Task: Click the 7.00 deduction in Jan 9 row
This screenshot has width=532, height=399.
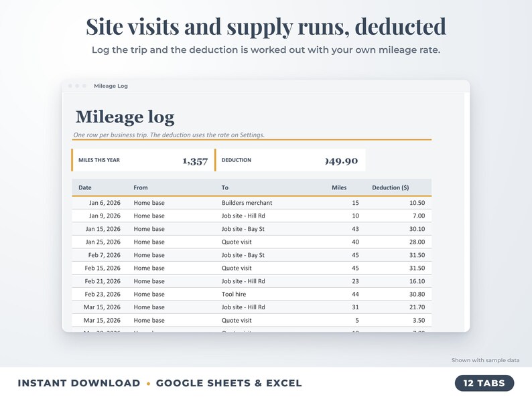Action: 419,216
